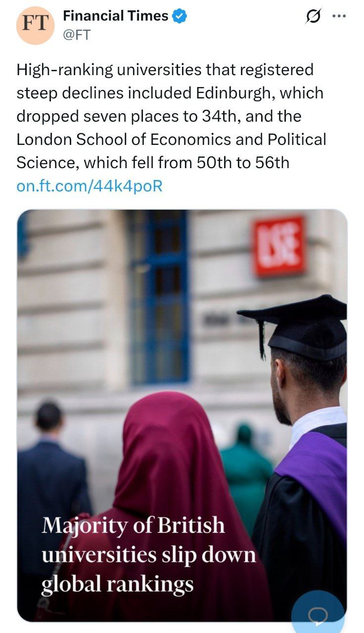Open the Grok slashed-circle icon
Screen dimensions: 364x633
click(313, 17)
